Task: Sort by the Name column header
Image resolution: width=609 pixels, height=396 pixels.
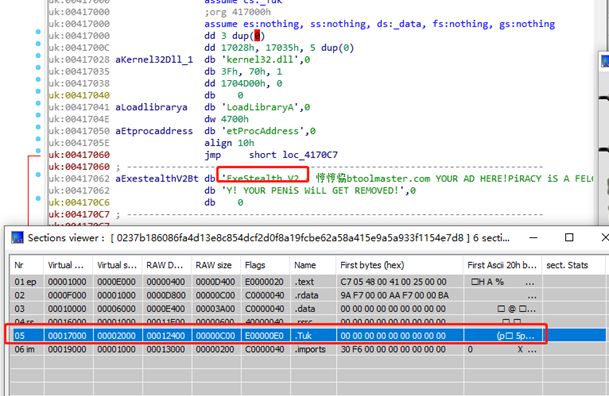Action: 313,265
